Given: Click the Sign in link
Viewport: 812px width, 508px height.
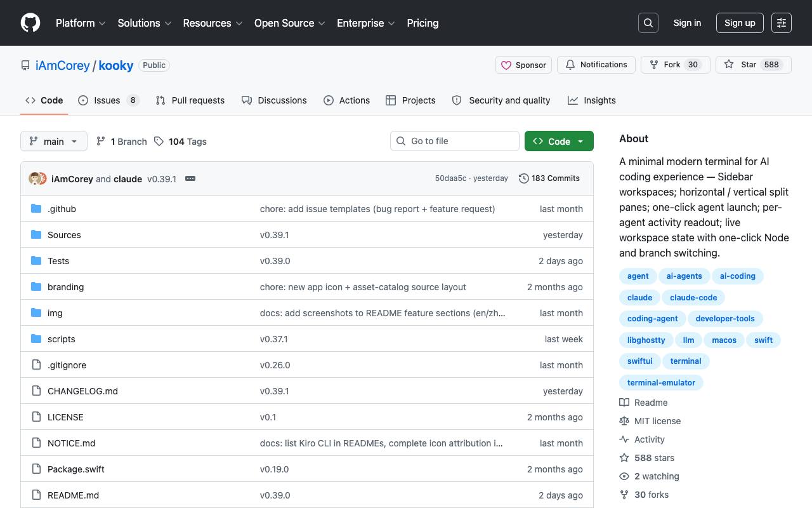Looking at the screenshot, I should [687, 23].
